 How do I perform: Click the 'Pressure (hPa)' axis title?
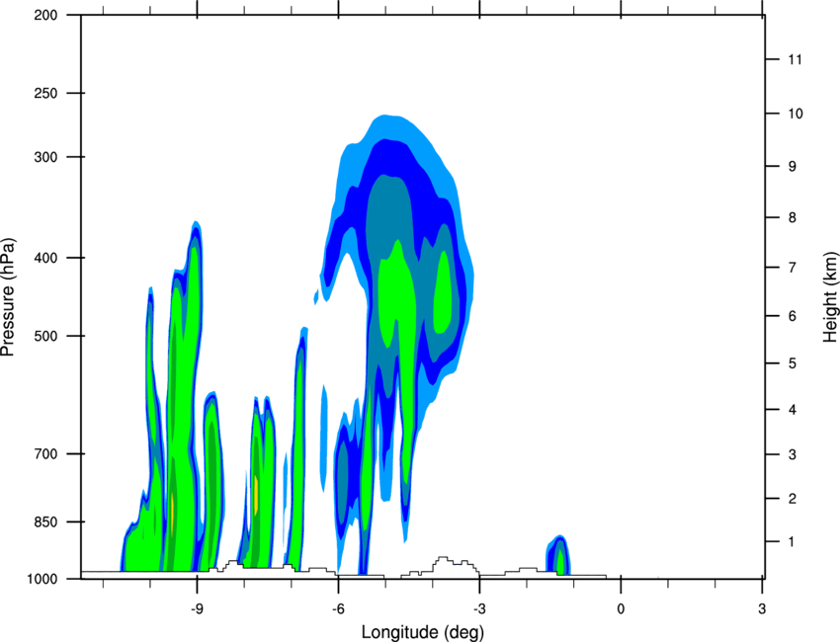8,297
